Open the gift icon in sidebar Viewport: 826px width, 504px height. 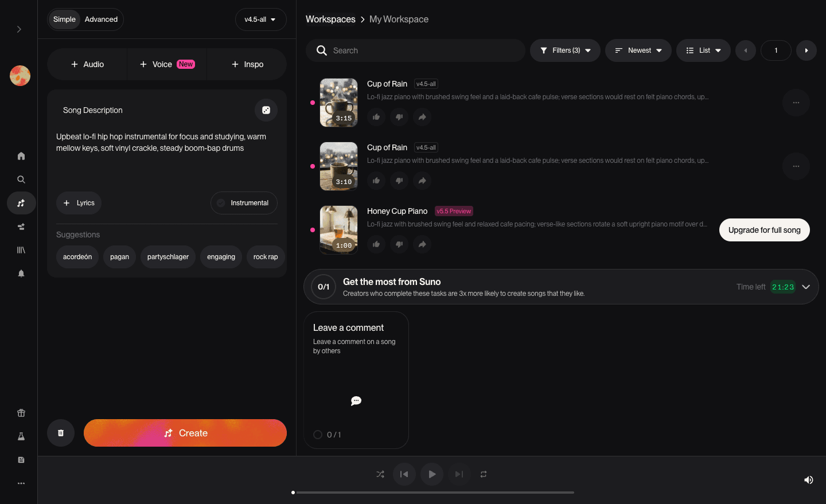click(21, 413)
